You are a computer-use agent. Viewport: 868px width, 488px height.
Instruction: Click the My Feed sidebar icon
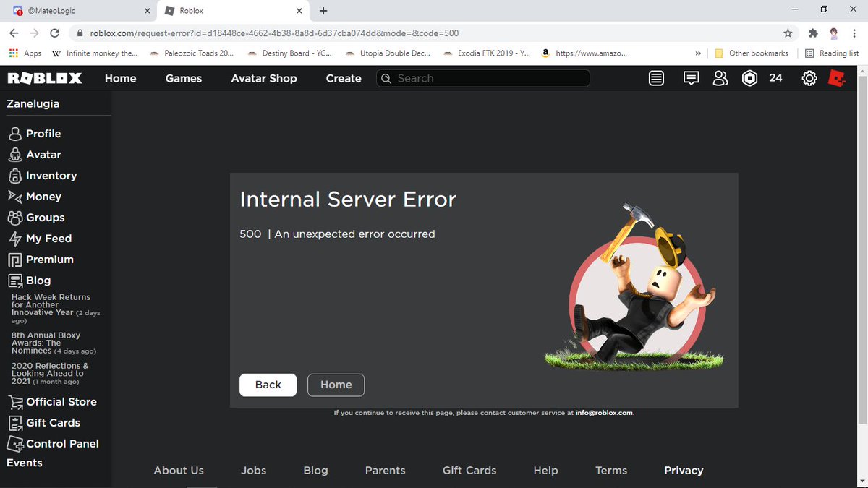tap(14, 239)
